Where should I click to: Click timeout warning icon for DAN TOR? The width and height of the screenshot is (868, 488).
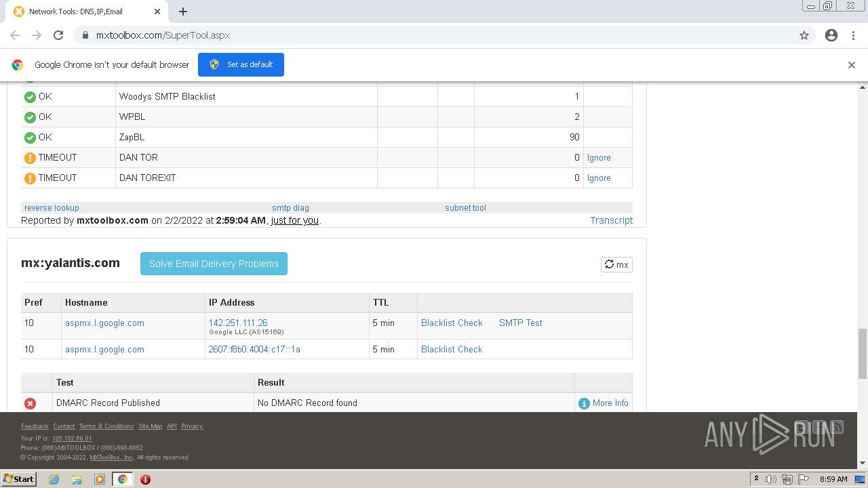pos(30,158)
